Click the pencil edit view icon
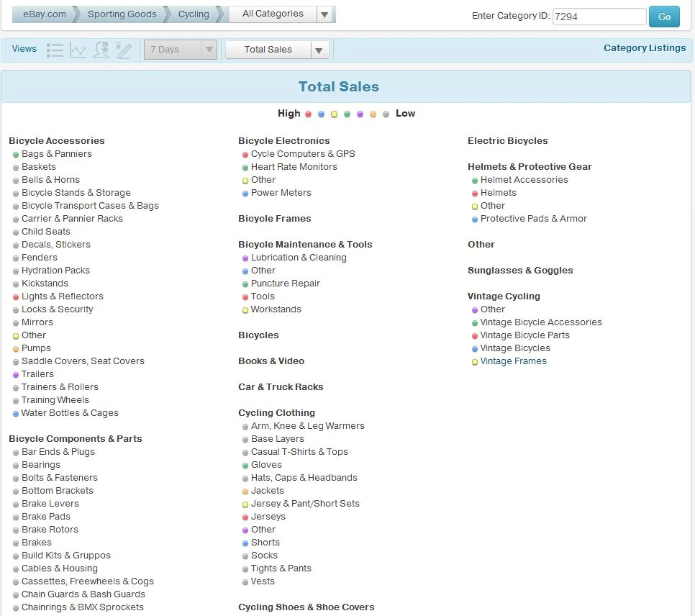The height and width of the screenshot is (616, 695). pyautogui.click(x=124, y=50)
